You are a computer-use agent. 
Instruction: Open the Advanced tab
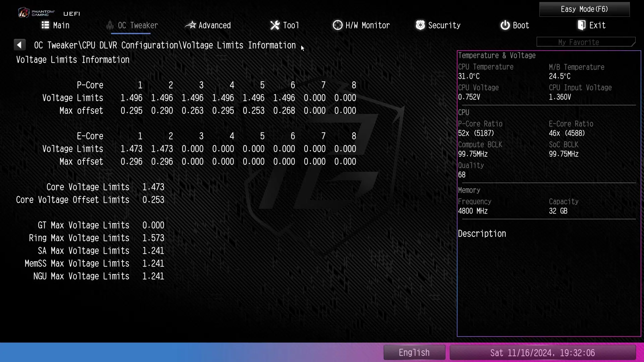[x=208, y=25]
